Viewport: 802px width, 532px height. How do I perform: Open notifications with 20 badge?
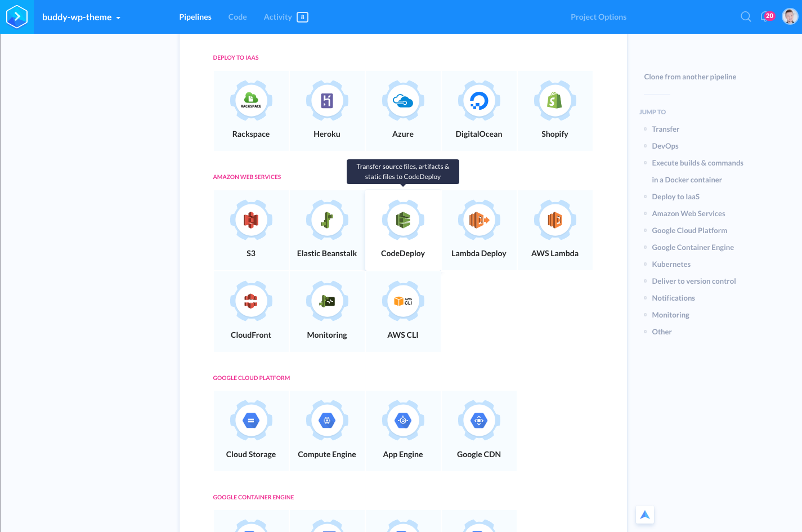(768, 16)
